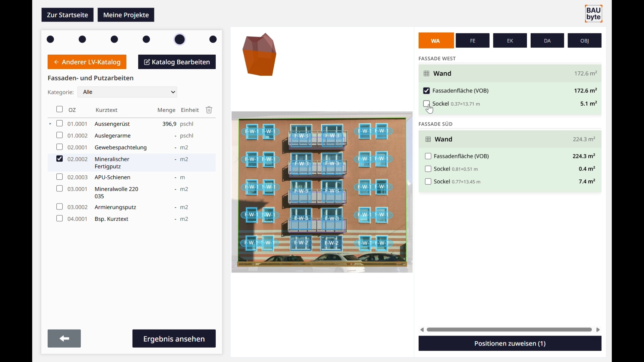
Task: Click the sixth progress step dot
Action: click(x=214, y=40)
